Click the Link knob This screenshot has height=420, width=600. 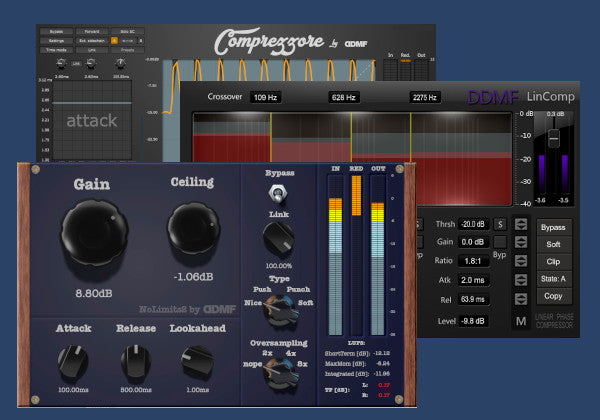pos(279,240)
